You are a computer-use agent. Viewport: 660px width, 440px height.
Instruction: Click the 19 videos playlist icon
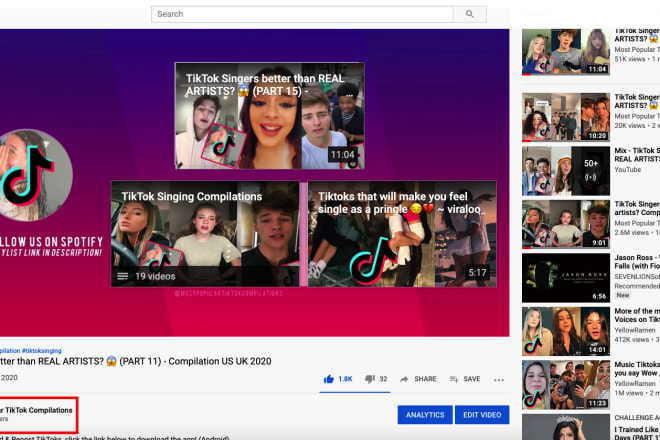pyautogui.click(x=122, y=276)
